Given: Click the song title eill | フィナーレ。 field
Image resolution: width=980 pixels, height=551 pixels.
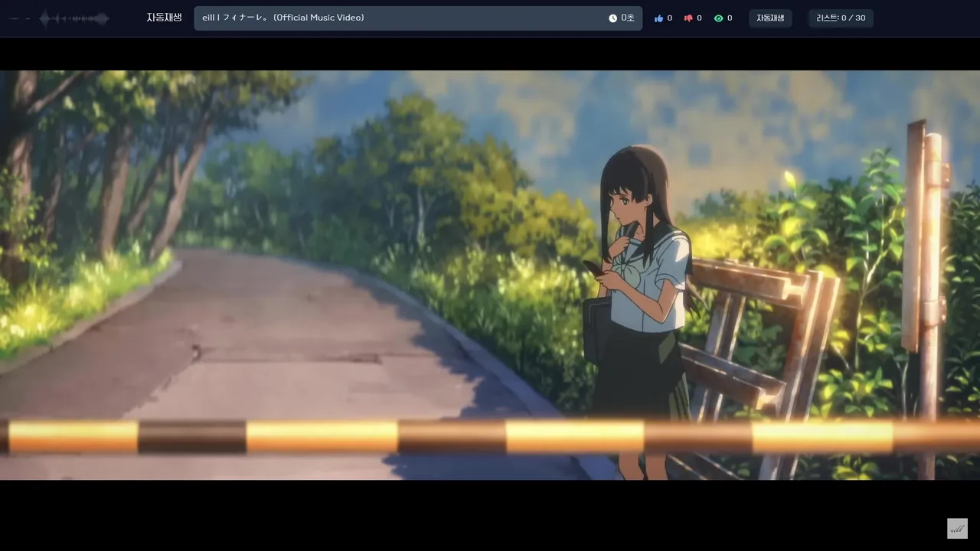Looking at the screenshot, I should pyautogui.click(x=418, y=18).
